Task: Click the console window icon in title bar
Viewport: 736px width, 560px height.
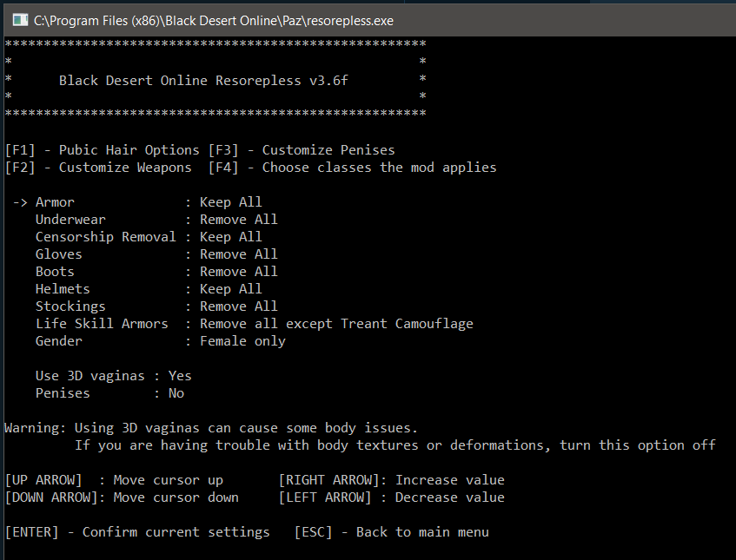Action: click(17, 18)
